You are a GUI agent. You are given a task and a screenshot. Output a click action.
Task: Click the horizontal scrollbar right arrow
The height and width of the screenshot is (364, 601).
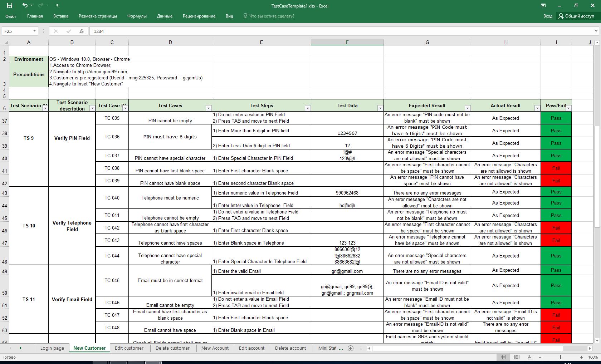tap(590, 348)
